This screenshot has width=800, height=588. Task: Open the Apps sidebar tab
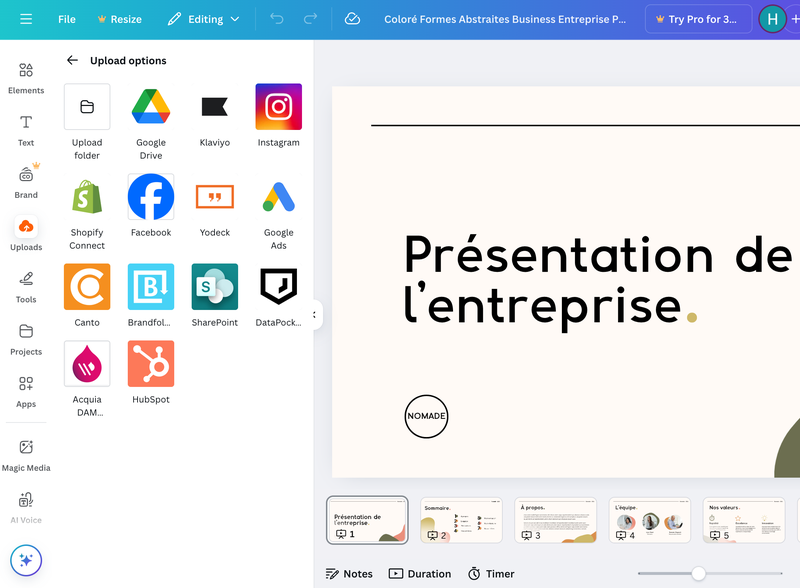[26, 392]
